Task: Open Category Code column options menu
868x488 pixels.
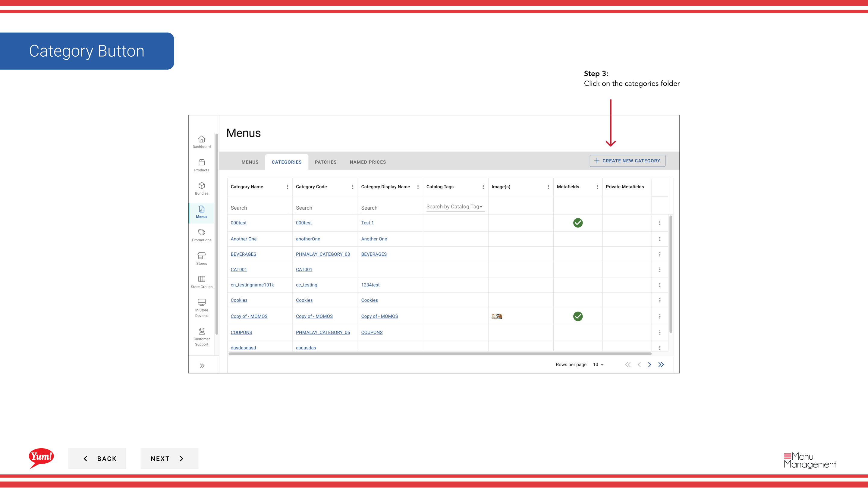Action: pyautogui.click(x=353, y=186)
